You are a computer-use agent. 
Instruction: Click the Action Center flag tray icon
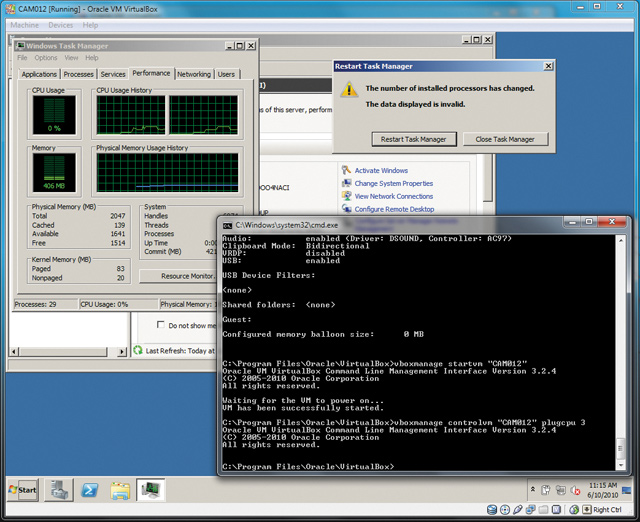[x=546, y=490]
